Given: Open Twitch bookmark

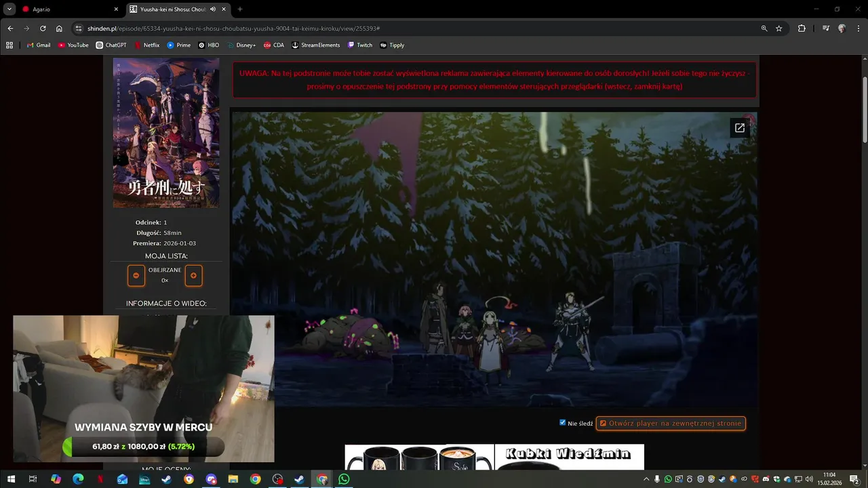Looking at the screenshot, I should (360, 45).
